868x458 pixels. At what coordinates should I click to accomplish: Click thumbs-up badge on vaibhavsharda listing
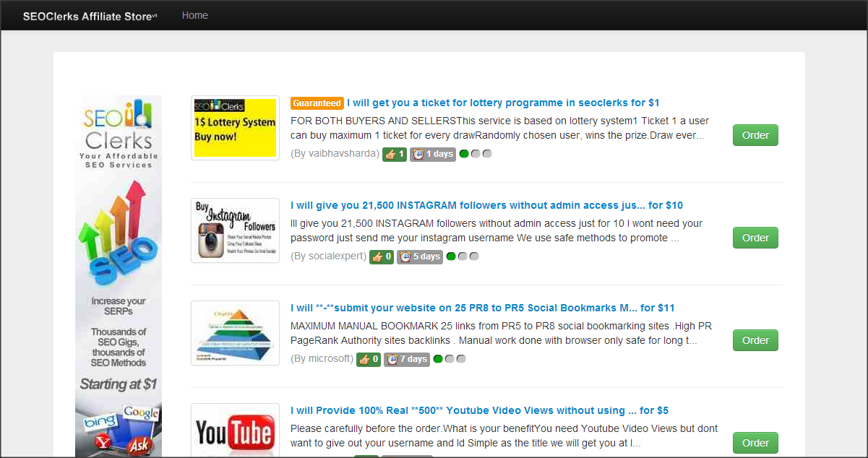395,154
